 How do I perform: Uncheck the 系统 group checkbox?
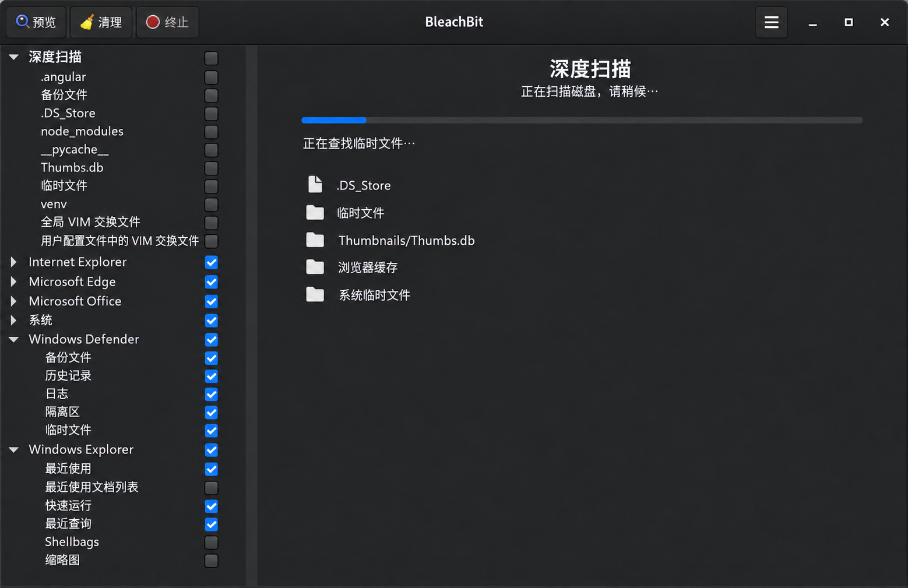(x=212, y=321)
